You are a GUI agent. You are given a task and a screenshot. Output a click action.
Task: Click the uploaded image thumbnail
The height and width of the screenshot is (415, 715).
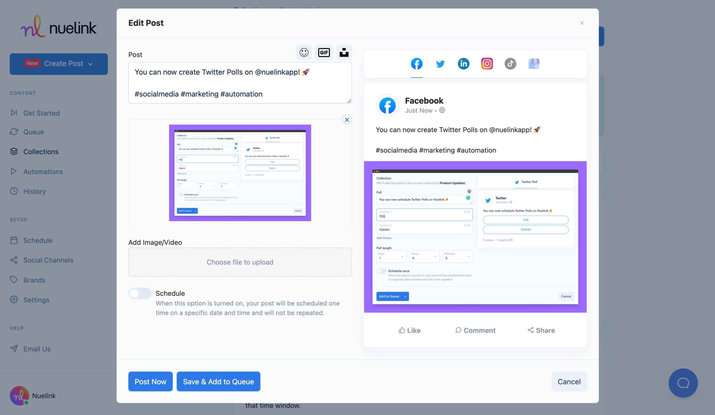pyautogui.click(x=240, y=173)
